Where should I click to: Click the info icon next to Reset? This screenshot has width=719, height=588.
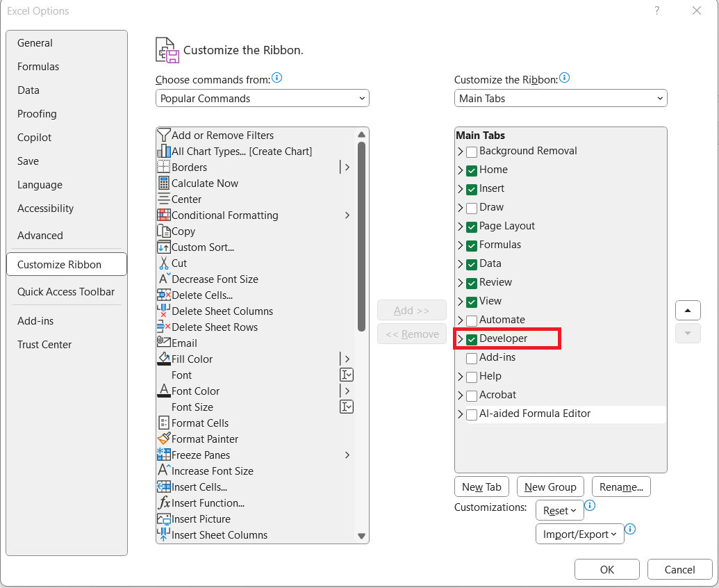[x=590, y=505]
